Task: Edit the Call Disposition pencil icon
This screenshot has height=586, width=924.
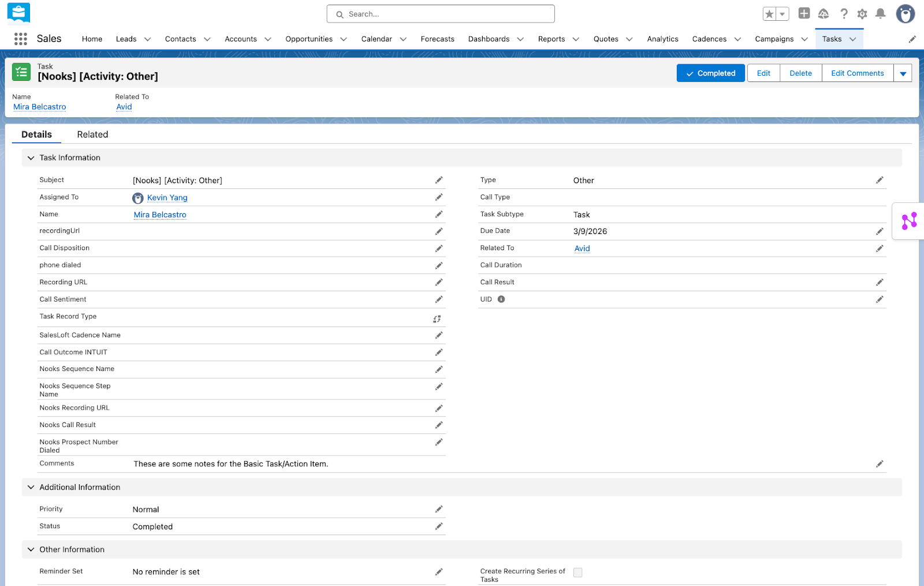Action: click(x=439, y=249)
